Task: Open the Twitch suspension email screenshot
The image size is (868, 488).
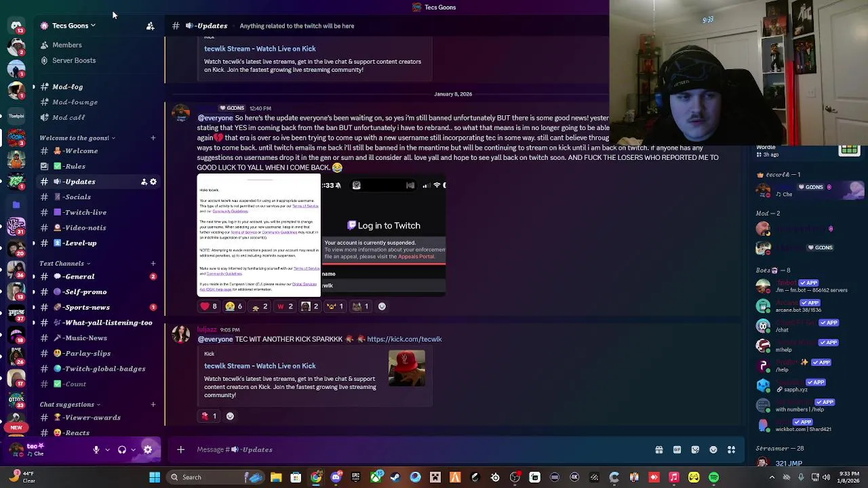Action: pos(259,235)
